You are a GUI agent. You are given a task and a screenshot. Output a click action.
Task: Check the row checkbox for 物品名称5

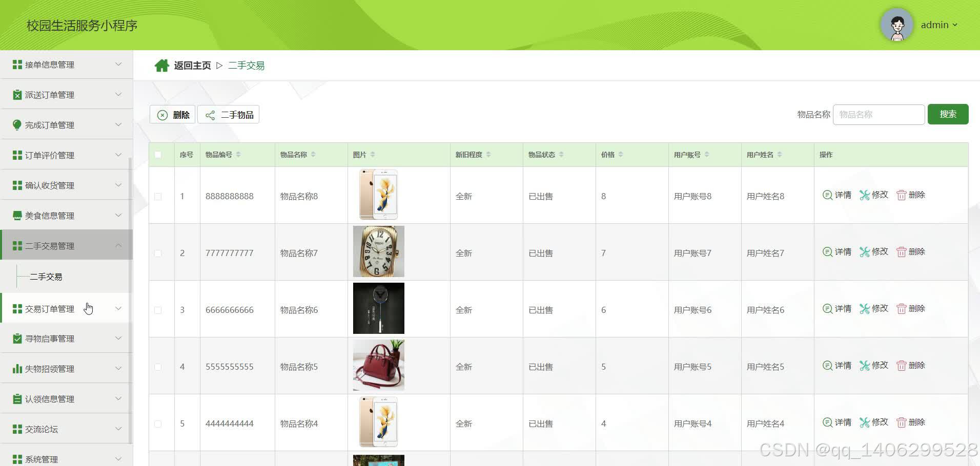point(158,367)
